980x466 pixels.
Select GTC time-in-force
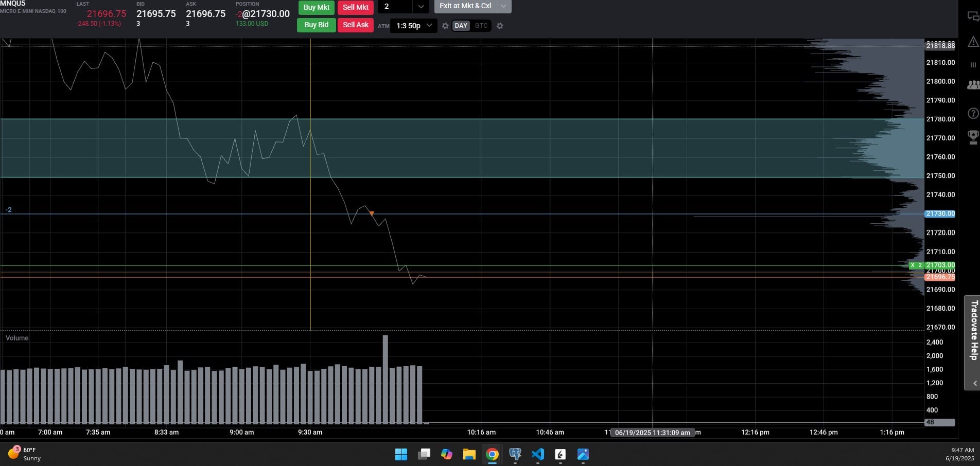click(481, 26)
